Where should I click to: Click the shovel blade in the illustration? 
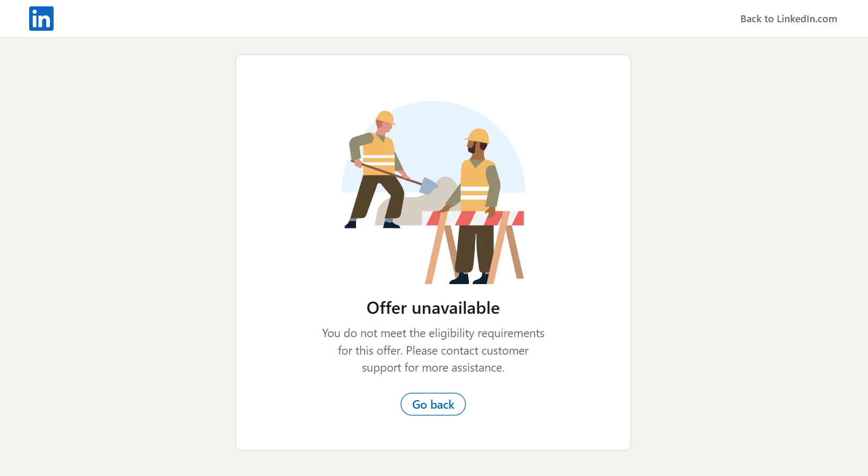click(x=429, y=186)
